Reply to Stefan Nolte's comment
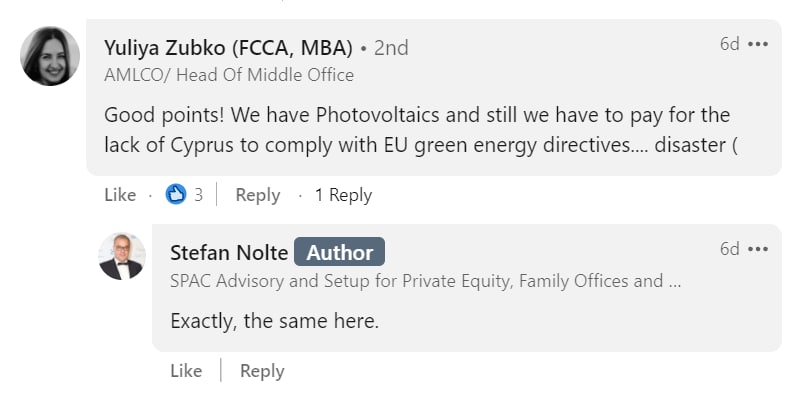 (x=262, y=371)
